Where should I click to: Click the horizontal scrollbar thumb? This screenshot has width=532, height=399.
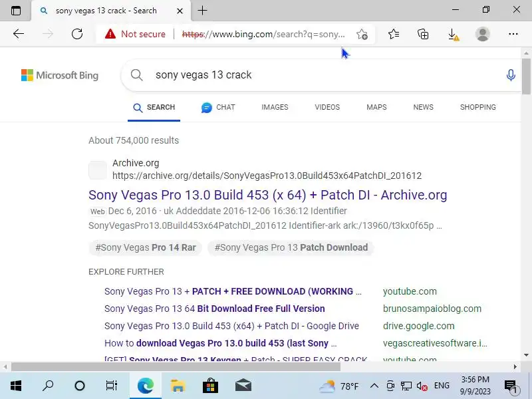pos(176,367)
